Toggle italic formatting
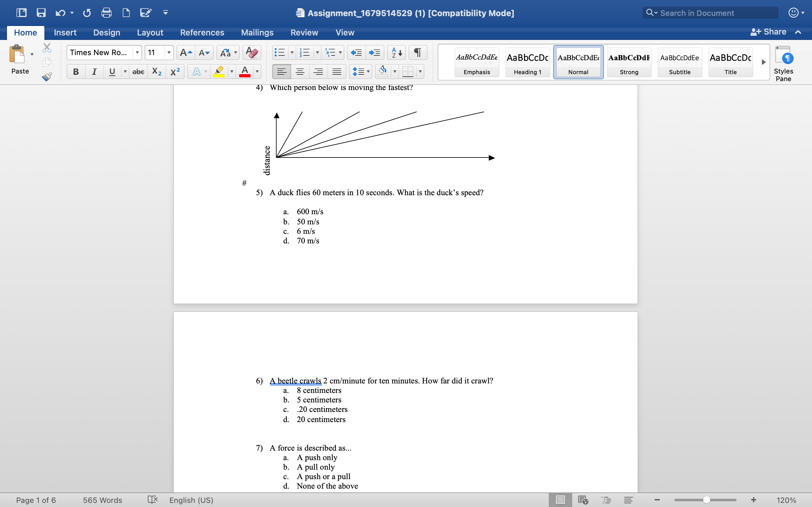This screenshot has width=812, height=507. (x=94, y=71)
